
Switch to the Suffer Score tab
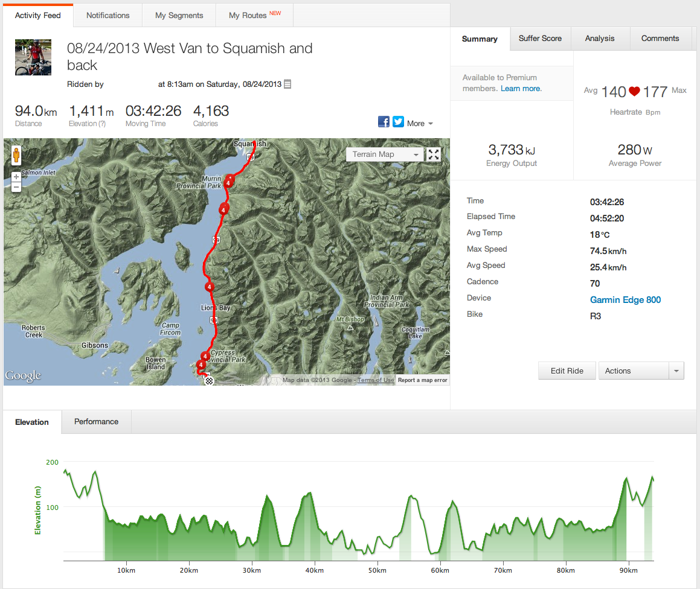click(540, 39)
